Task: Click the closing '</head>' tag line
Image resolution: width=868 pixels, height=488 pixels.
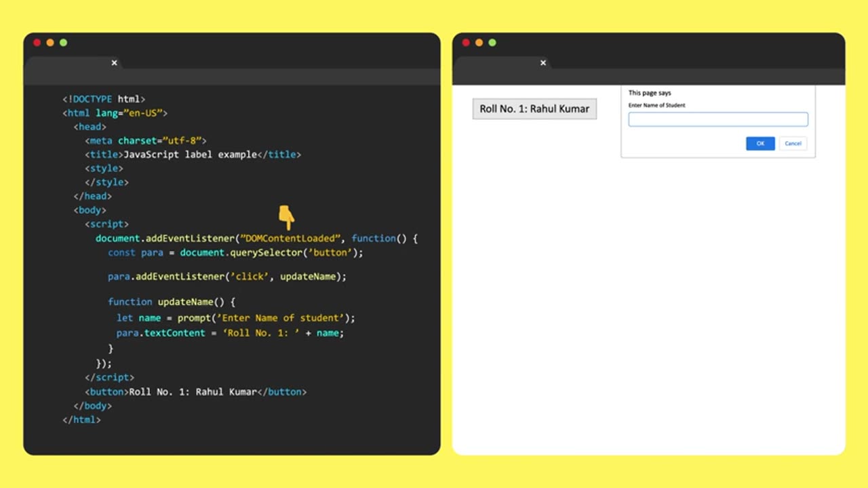Action: tap(93, 197)
